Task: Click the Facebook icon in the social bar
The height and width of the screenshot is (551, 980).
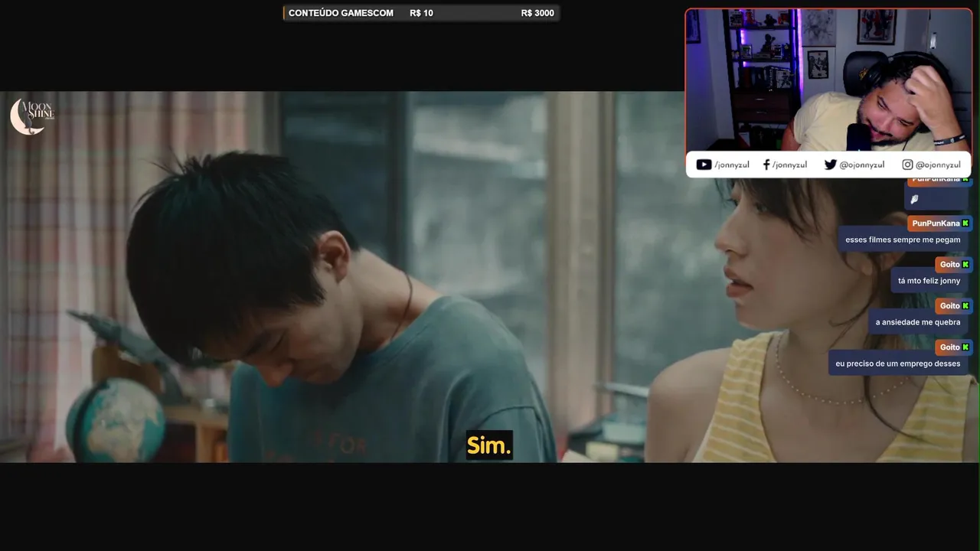Action: [x=766, y=165]
